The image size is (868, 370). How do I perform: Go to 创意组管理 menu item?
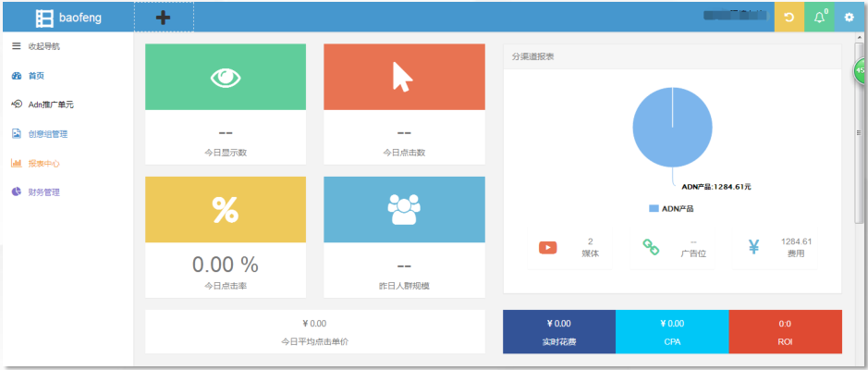48,133
